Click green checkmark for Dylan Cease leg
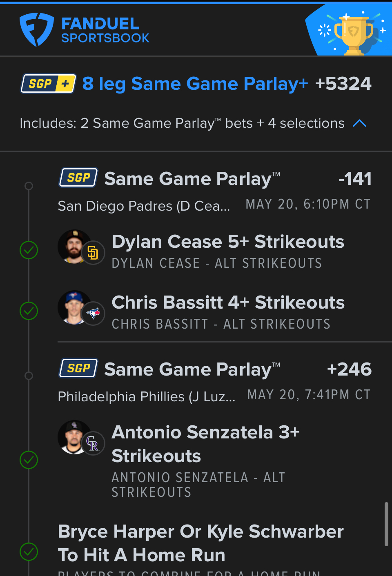392x576 pixels. [x=29, y=250]
